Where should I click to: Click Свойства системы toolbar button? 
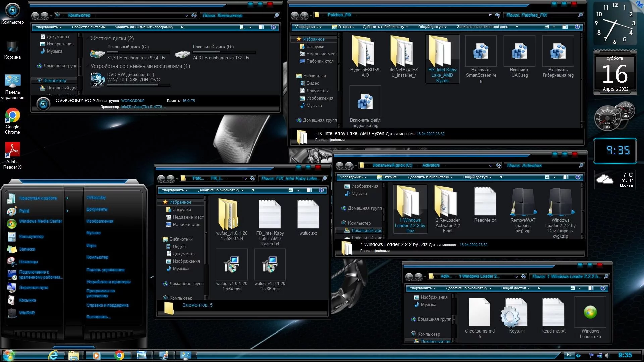point(89,27)
